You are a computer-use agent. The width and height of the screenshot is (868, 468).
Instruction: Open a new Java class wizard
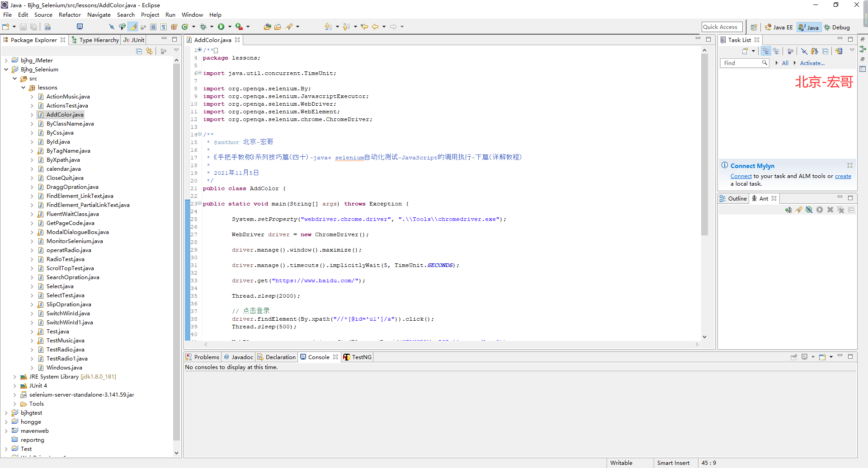click(x=185, y=26)
